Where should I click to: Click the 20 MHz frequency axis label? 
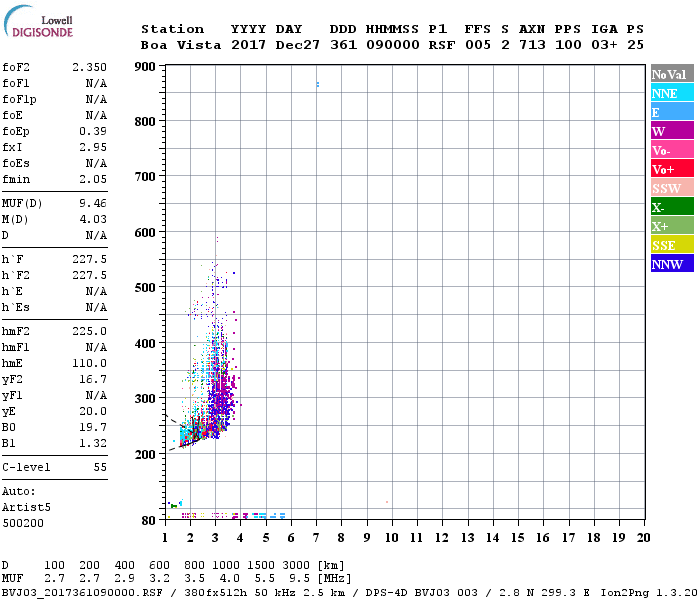[643, 537]
